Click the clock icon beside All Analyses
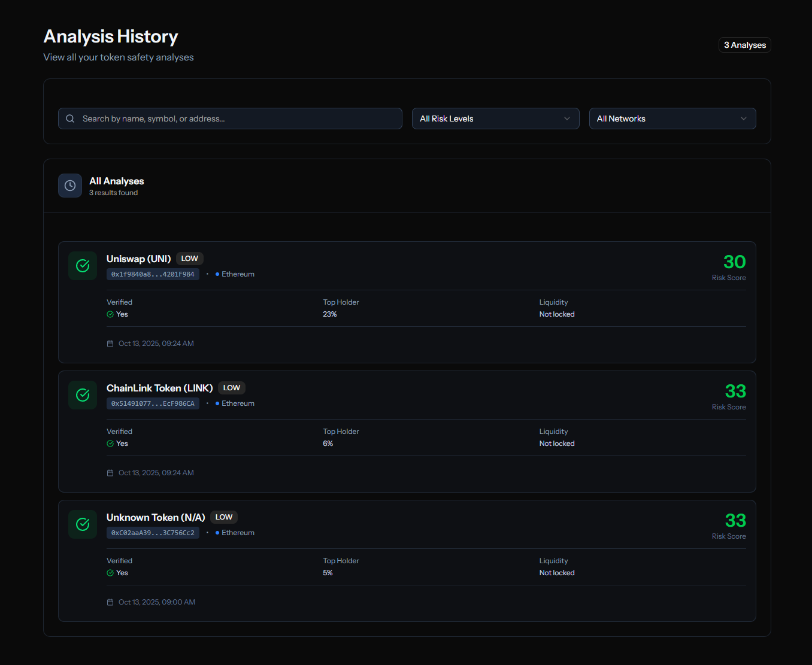This screenshot has width=812, height=665. (x=70, y=186)
